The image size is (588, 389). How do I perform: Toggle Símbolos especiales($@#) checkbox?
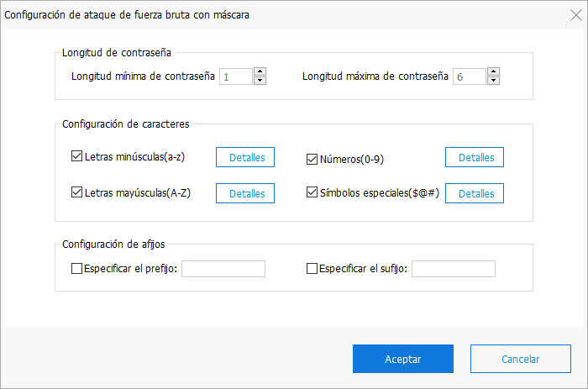tap(312, 192)
